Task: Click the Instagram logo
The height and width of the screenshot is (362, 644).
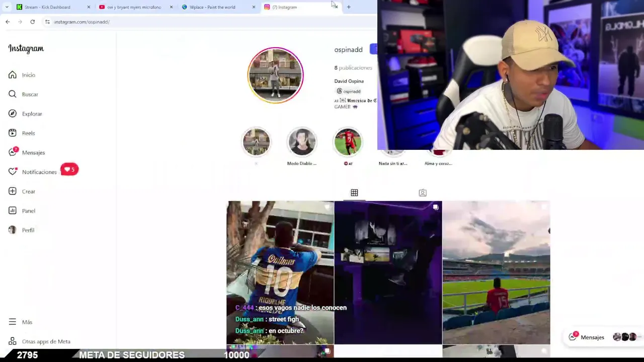Action: (x=26, y=48)
